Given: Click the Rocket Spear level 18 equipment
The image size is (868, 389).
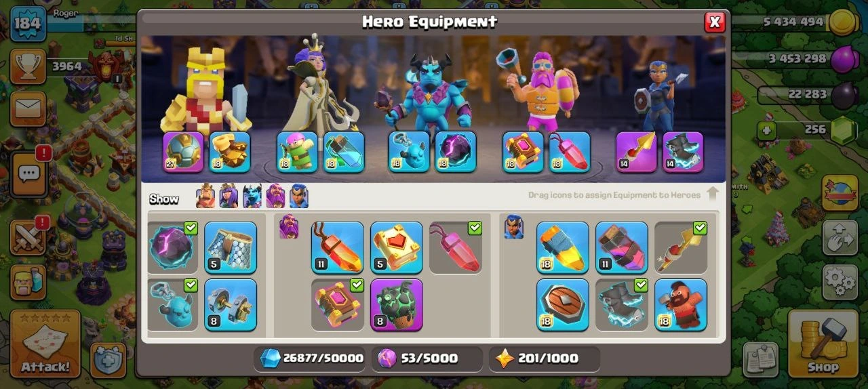Looking at the screenshot, I should tap(563, 247).
